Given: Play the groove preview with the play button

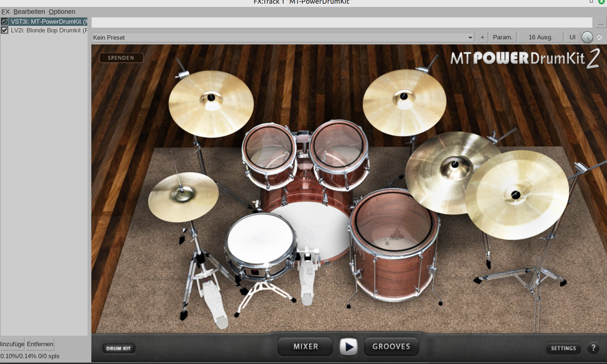Looking at the screenshot, I should click(348, 347).
